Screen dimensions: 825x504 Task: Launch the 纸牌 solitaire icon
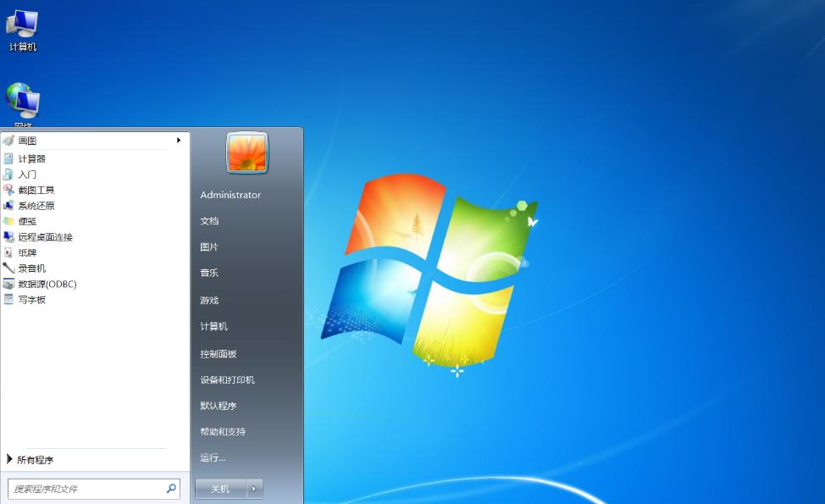tap(8, 252)
